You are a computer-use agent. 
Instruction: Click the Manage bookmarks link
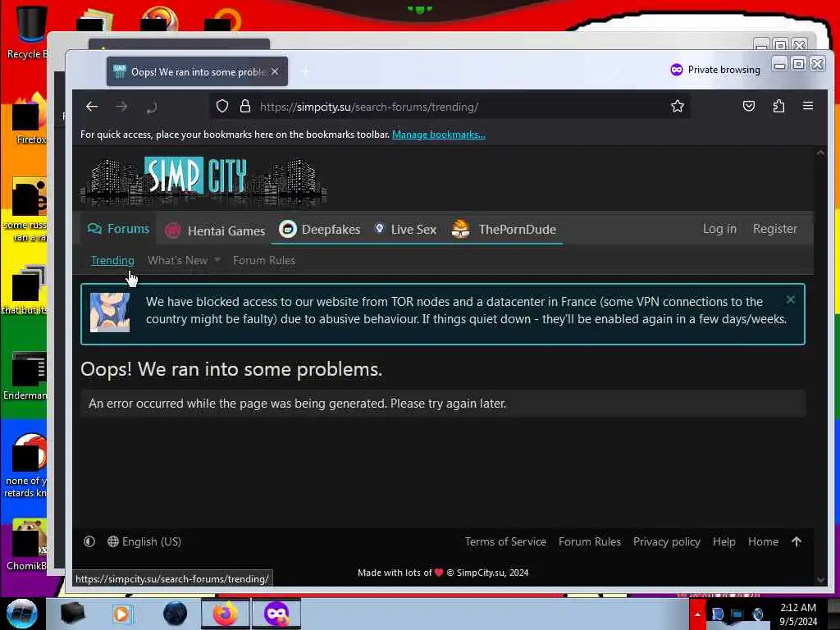[439, 135]
